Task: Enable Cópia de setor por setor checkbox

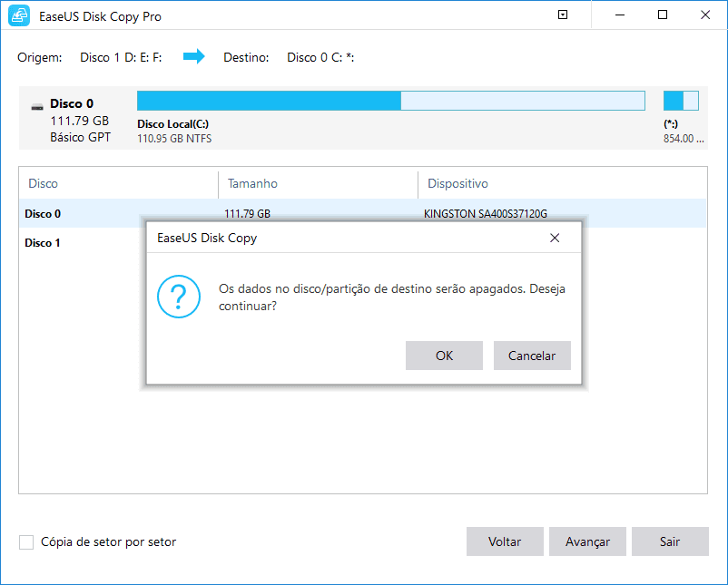Action: pos(26,541)
